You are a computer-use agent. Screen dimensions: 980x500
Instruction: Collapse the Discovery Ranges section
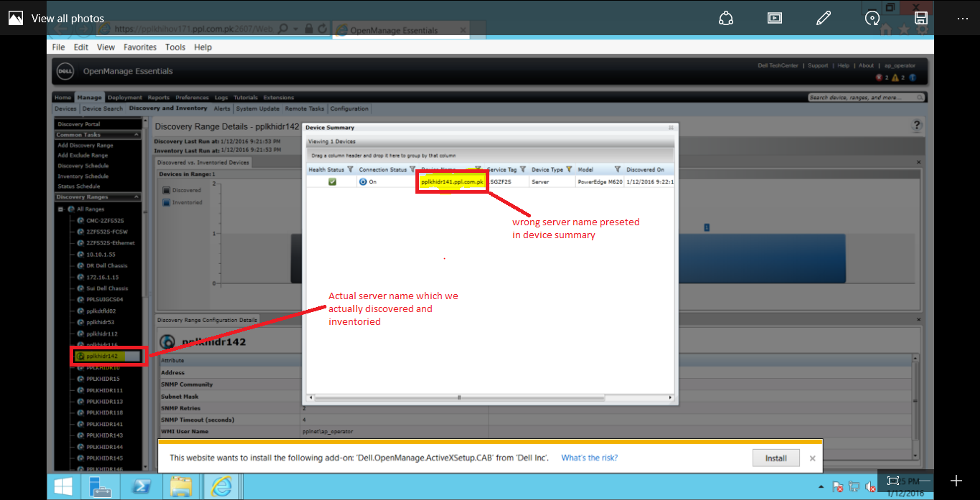[136, 197]
